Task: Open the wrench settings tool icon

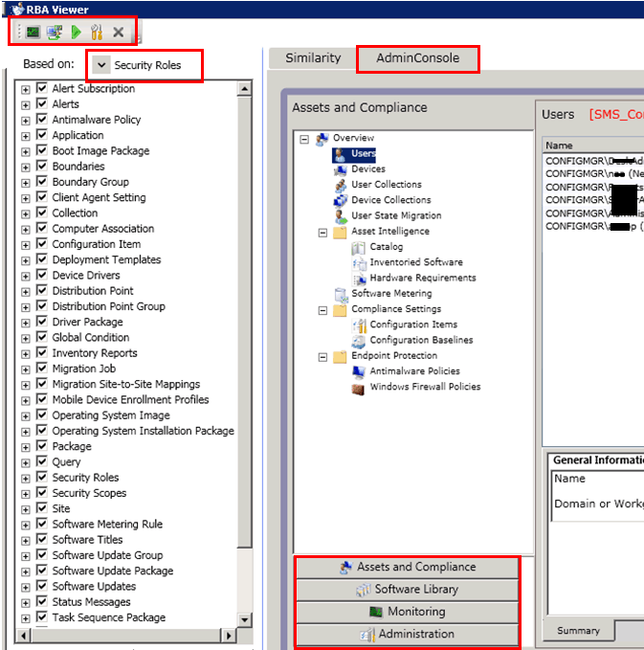Action: pyautogui.click(x=97, y=32)
